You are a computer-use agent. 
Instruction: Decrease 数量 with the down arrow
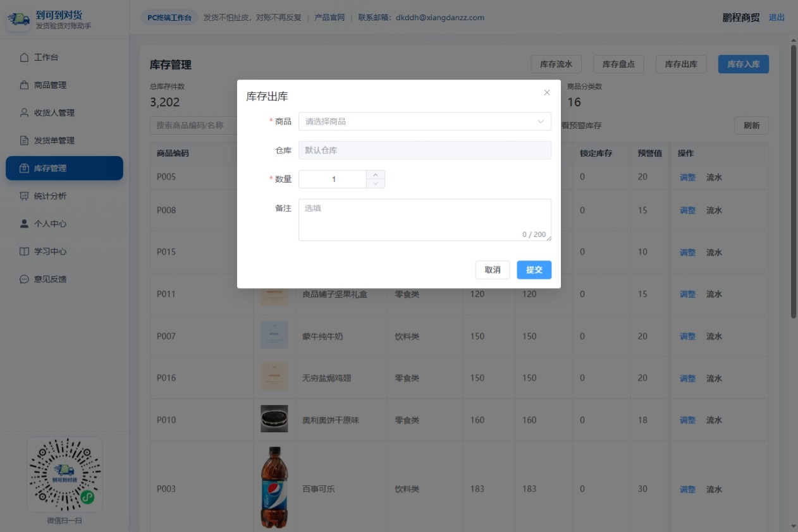pos(376,184)
